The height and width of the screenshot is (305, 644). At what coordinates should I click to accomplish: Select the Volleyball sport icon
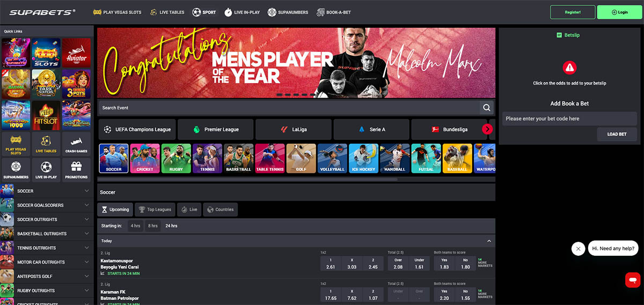(332, 158)
